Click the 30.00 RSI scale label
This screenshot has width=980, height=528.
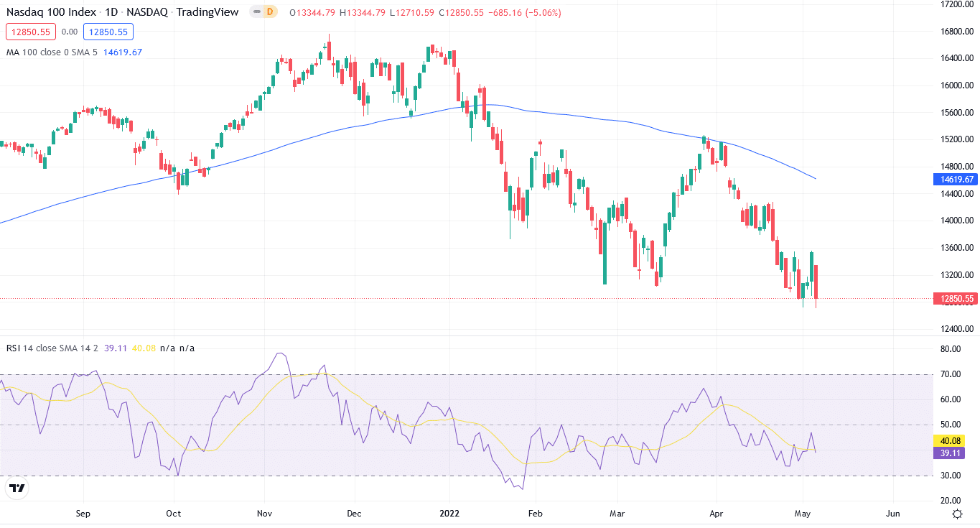click(950, 476)
